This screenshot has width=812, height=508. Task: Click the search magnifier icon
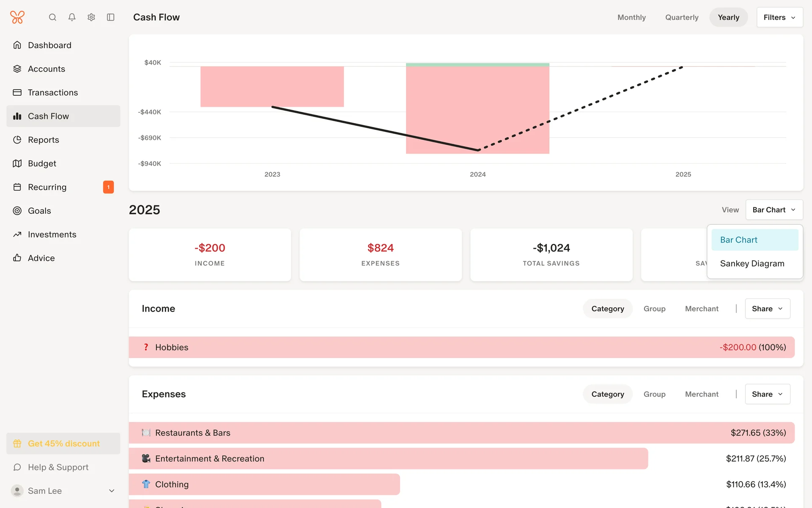tap(52, 17)
